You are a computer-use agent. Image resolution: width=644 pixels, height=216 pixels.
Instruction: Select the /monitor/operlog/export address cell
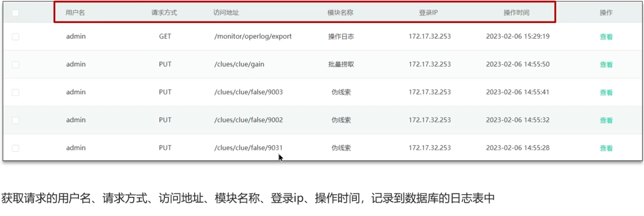(253, 36)
